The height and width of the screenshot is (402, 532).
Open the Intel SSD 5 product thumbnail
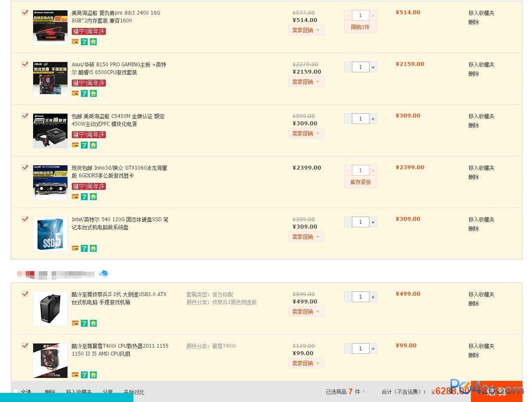50,234
